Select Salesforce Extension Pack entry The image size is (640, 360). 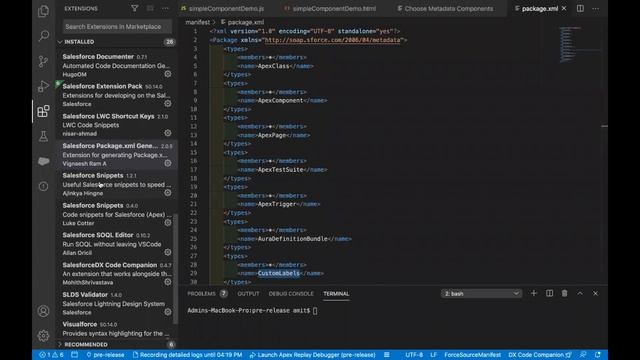(116, 95)
